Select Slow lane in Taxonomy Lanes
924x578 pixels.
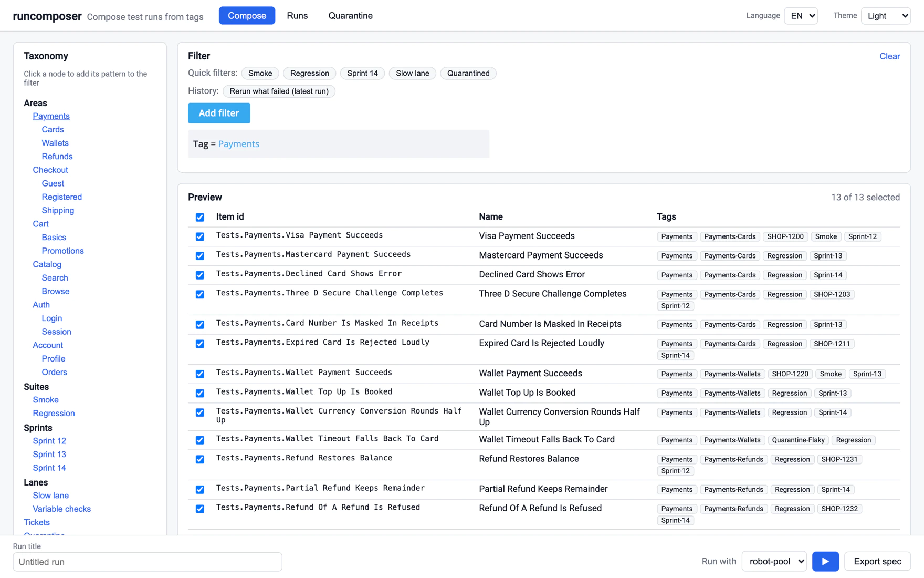51,496
